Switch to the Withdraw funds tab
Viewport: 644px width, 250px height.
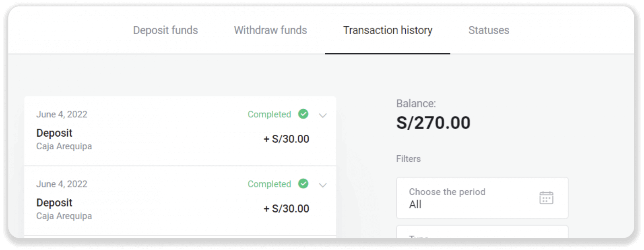click(270, 30)
